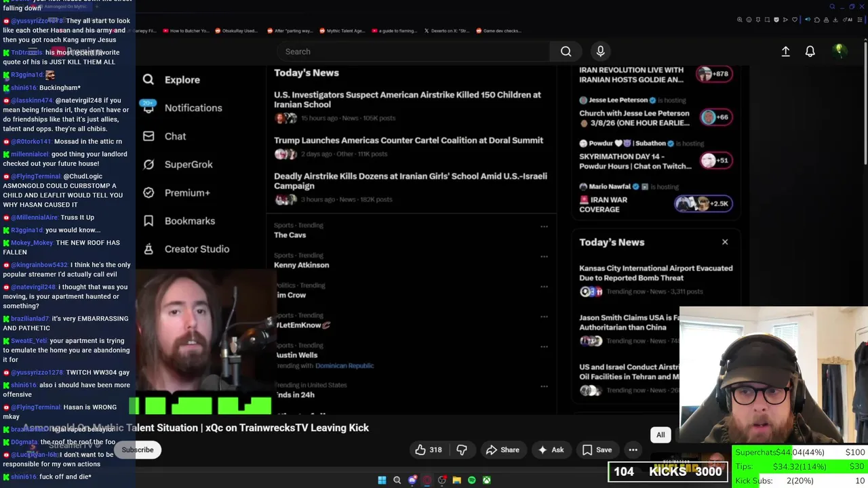Image resolution: width=868 pixels, height=488 pixels.
Task: Open more options for Austin Wells trend
Action: coord(544,346)
